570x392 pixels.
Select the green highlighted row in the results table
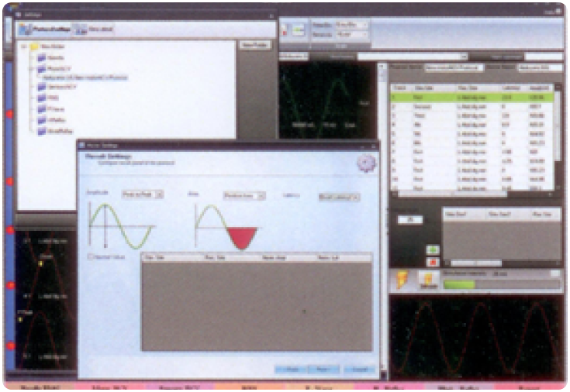pos(472,98)
